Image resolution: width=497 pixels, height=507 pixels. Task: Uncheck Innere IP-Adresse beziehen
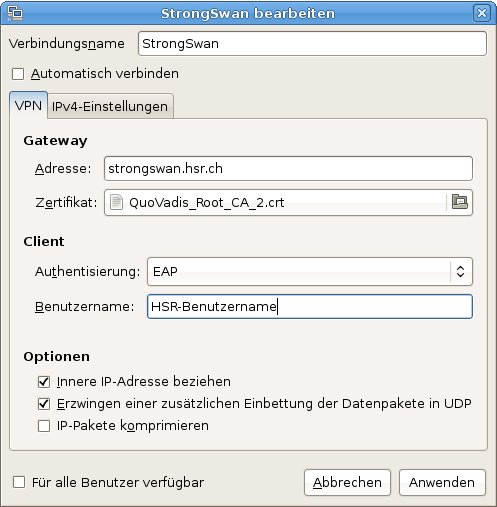pos(44,382)
